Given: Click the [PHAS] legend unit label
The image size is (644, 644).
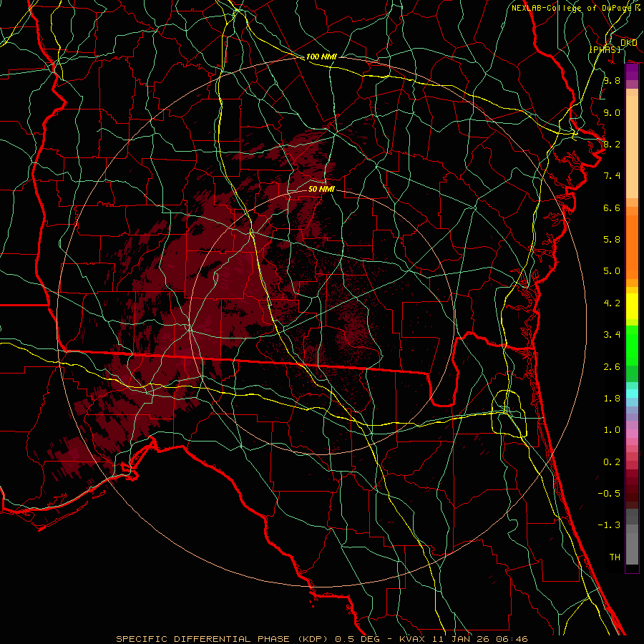Looking at the screenshot, I should tap(605, 49).
